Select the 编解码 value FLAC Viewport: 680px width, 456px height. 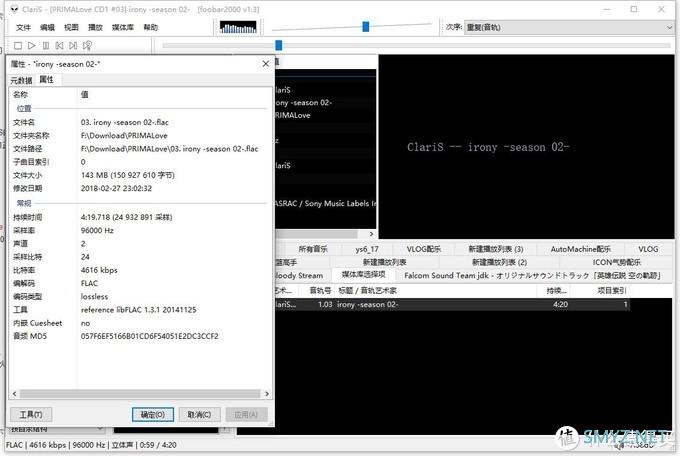point(89,283)
